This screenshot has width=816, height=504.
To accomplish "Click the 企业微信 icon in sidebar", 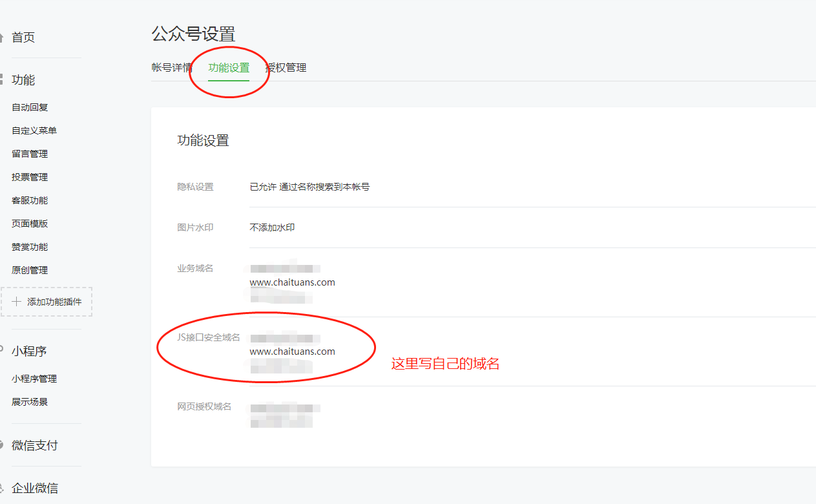I will pyautogui.click(x=2, y=488).
